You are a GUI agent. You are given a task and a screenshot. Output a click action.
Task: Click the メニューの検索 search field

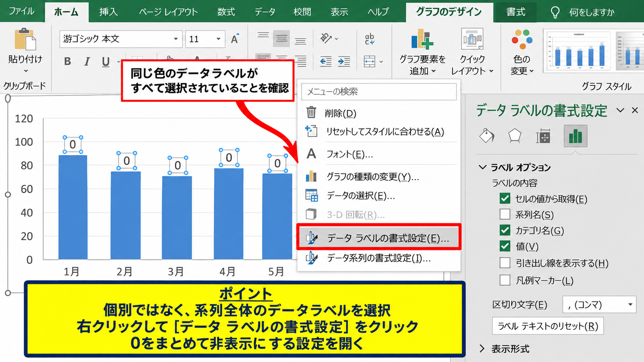(379, 92)
